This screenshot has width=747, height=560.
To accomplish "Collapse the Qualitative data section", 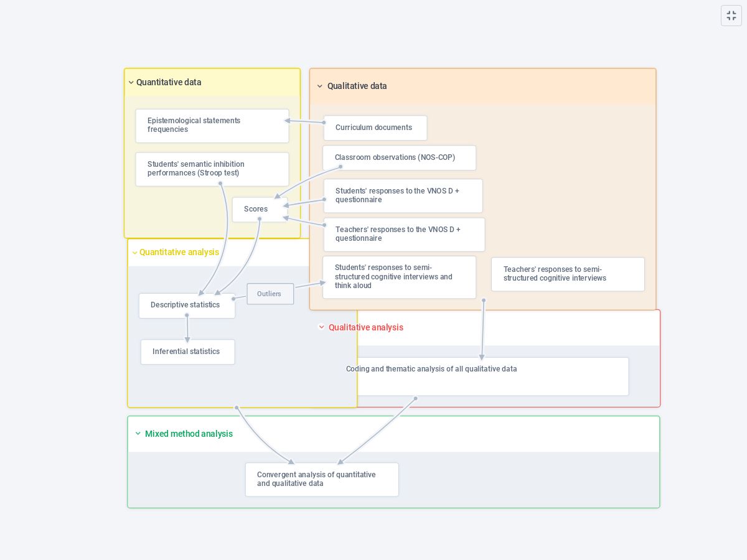I will tap(320, 86).
